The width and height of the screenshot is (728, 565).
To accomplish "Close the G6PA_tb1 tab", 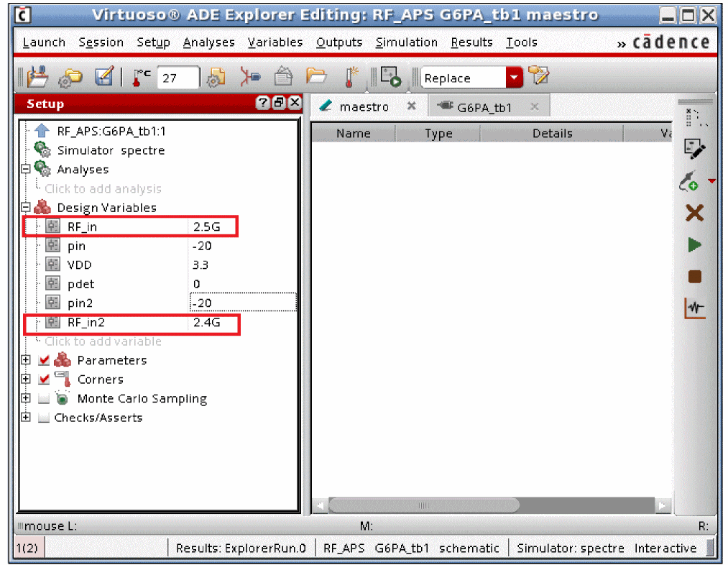I will 535,106.
